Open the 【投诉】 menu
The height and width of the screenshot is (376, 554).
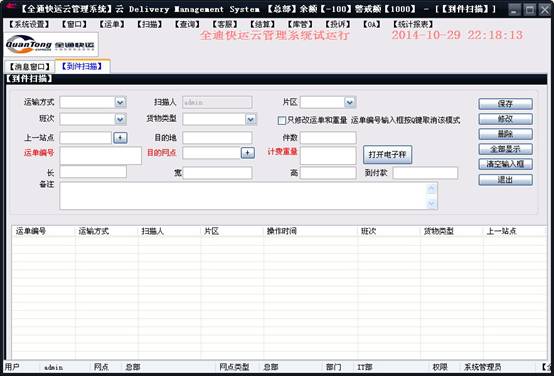coord(338,24)
